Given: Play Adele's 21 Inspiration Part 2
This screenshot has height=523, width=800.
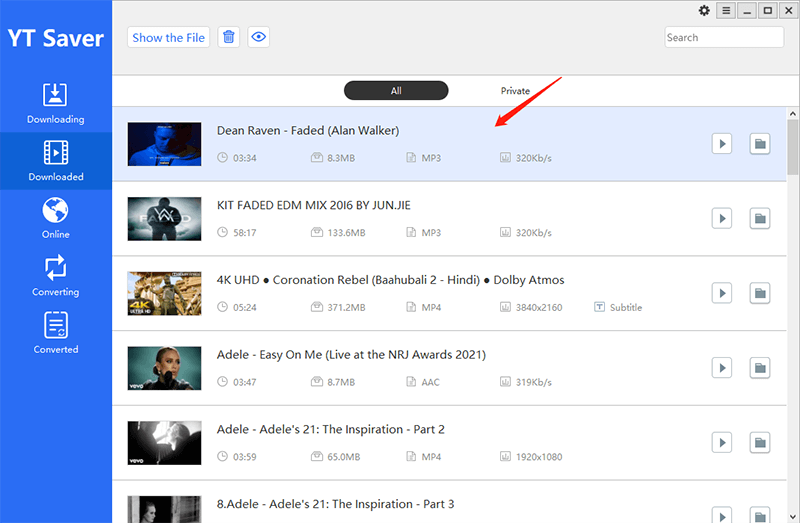Looking at the screenshot, I should click(x=722, y=442).
